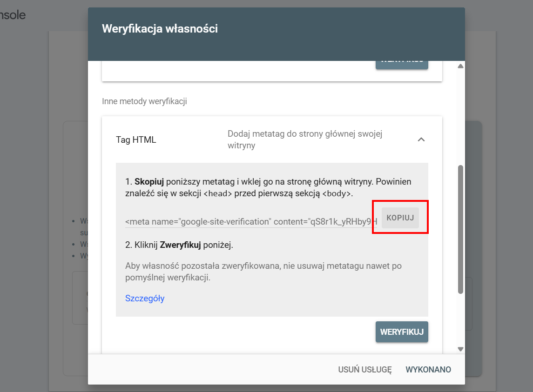Image resolution: width=533 pixels, height=392 pixels.
Task: Click USUŃ USŁUGĘ in dialog footer
Action: pyautogui.click(x=365, y=370)
